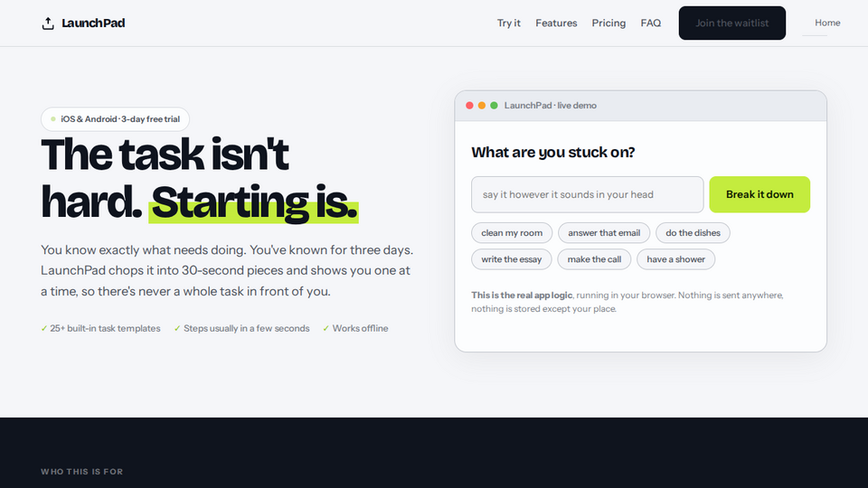Screen dimensions: 868x488
Task: Click the orange dot in the demo window
Action: tap(482, 106)
